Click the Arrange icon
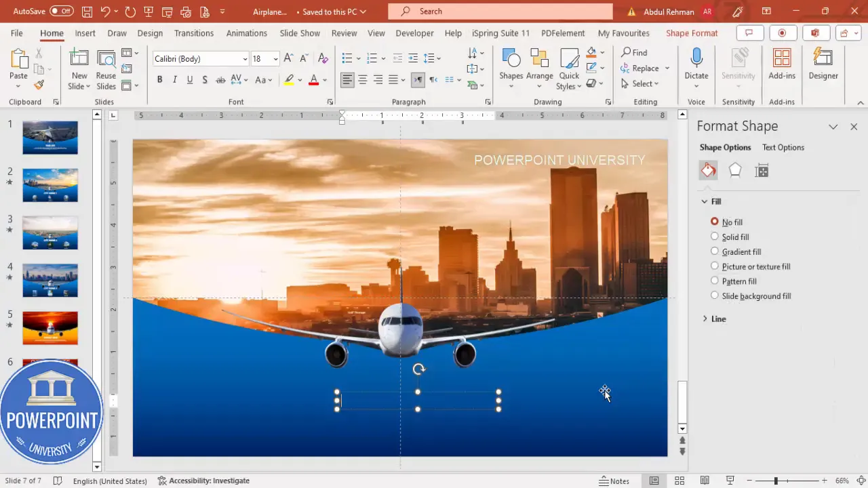Viewport: 868px width, 488px height. pyautogui.click(x=539, y=64)
